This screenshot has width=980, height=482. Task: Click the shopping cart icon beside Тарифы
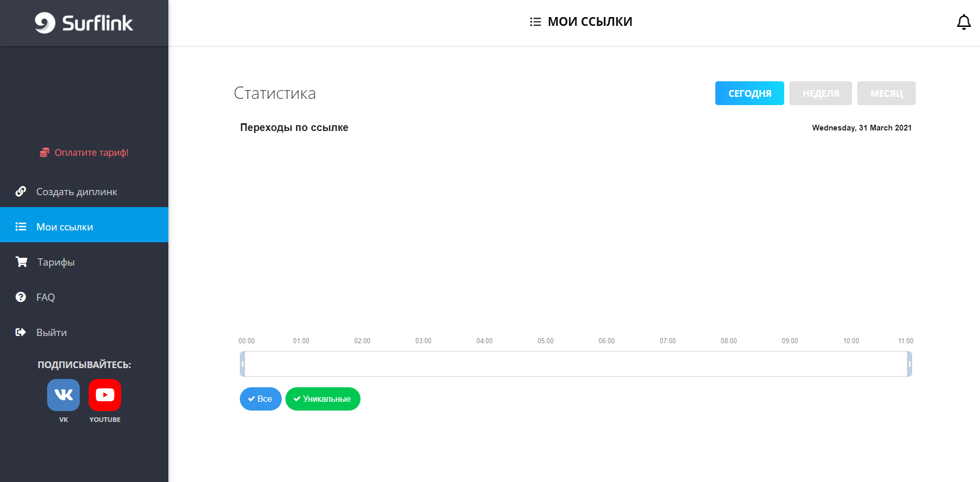(21, 262)
